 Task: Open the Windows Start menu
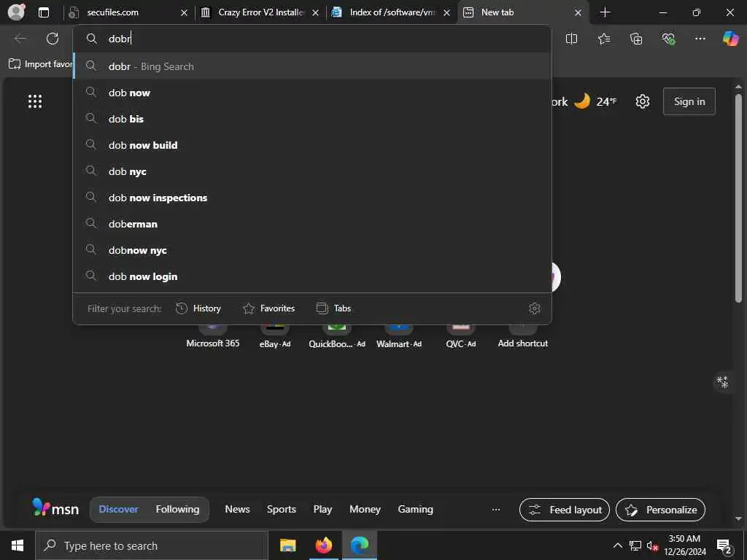click(18, 545)
